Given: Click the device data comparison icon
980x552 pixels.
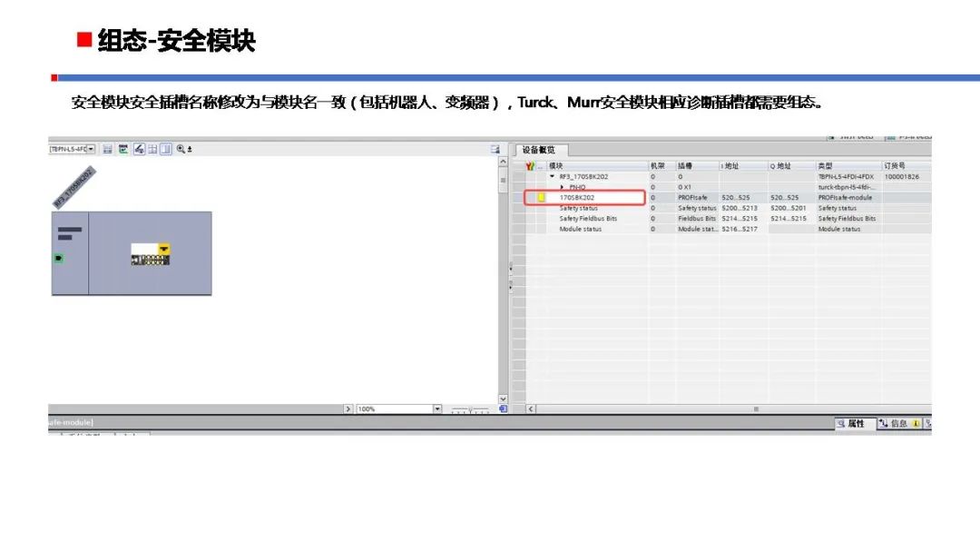Looking at the screenshot, I should coord(124,150).
